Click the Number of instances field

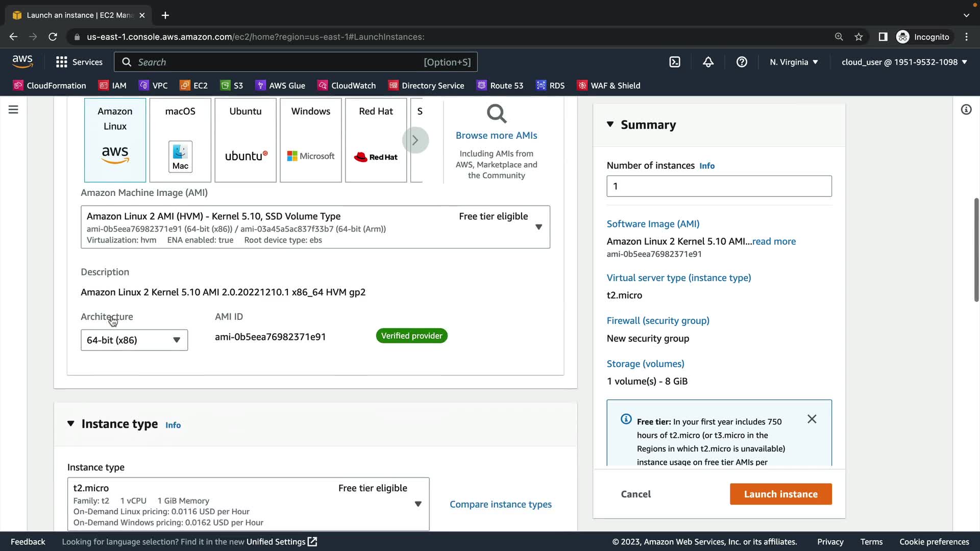point(719,186)
